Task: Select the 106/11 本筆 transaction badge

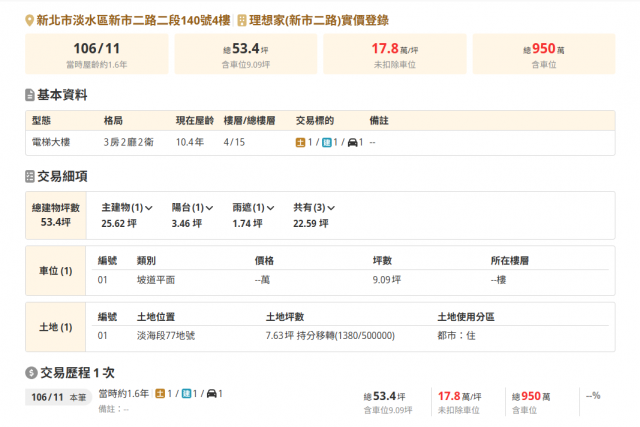Action: [x=58, y=397]
